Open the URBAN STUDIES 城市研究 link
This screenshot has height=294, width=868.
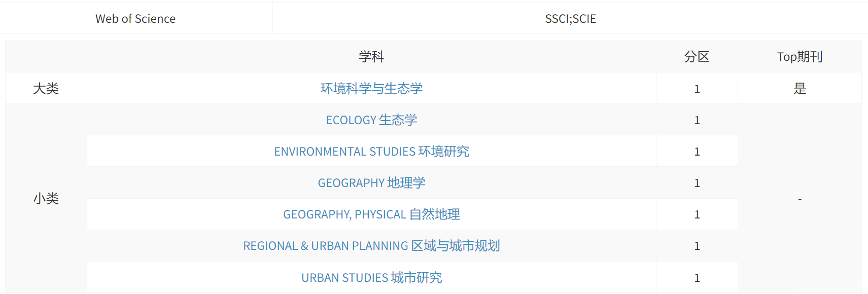click(371, 278)
